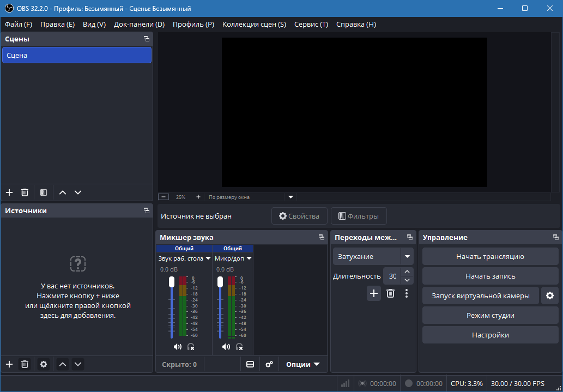Toggle monitoring for Звук раб. стола
The image size is (563, 392).
191,347
